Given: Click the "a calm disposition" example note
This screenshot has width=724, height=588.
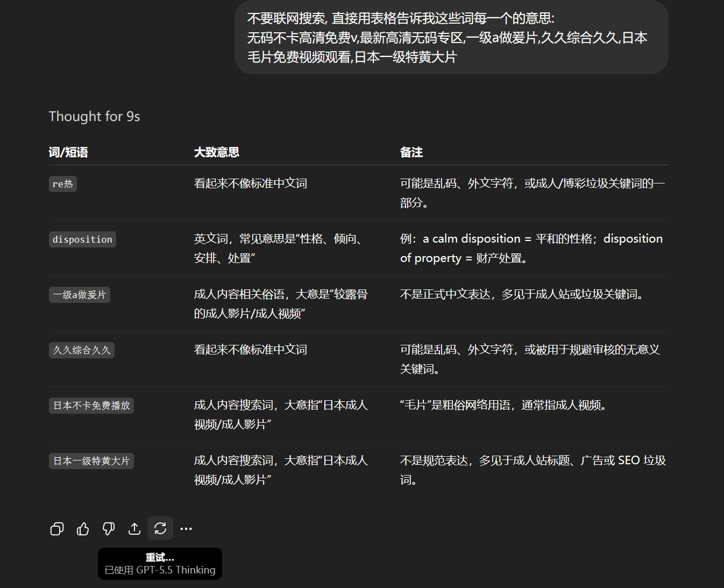Looking at the screenshot, I should (x=531, y=248).
